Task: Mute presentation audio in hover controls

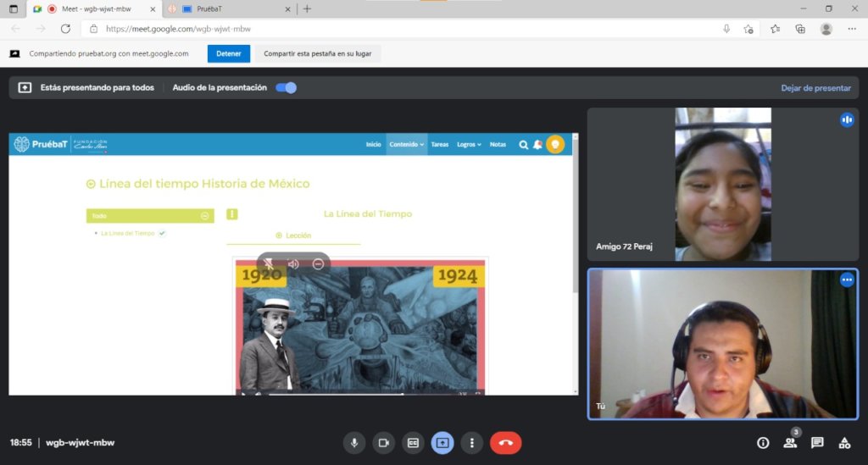Action: click(293, 264)
